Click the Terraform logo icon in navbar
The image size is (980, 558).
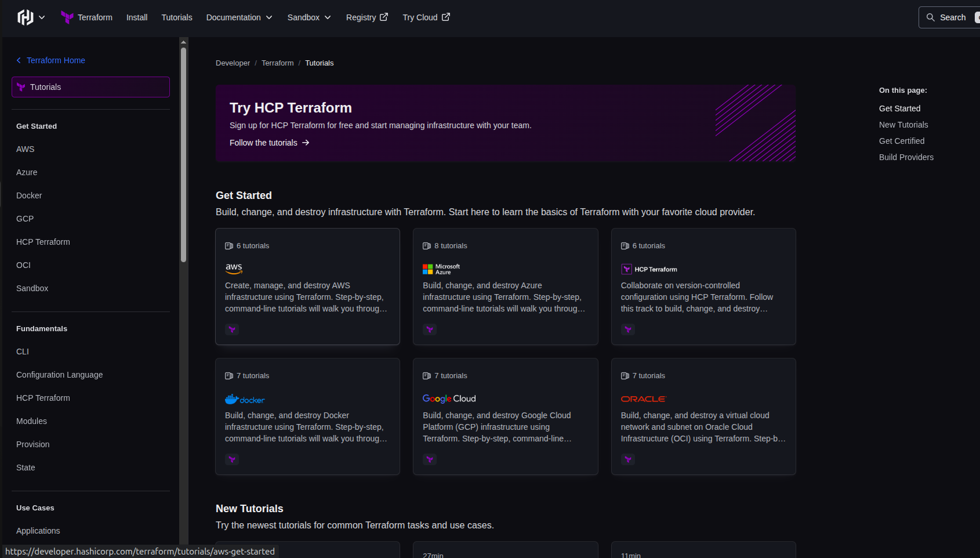pyautogui.click(x=67, y=17)
